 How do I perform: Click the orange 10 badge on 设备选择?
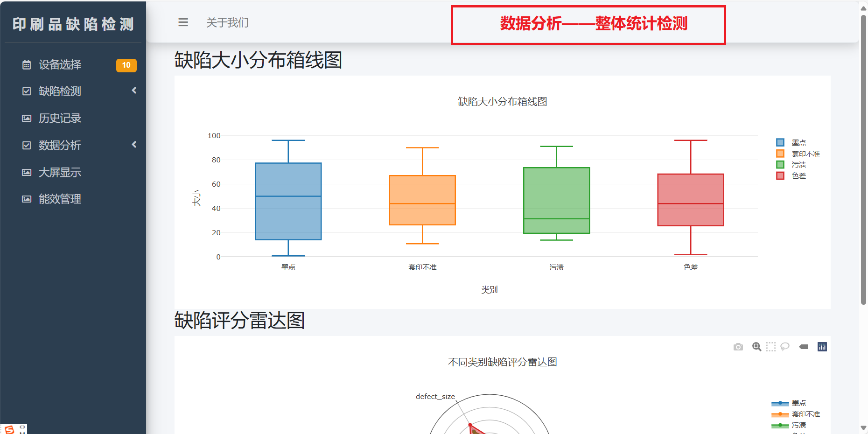(126, 65)
